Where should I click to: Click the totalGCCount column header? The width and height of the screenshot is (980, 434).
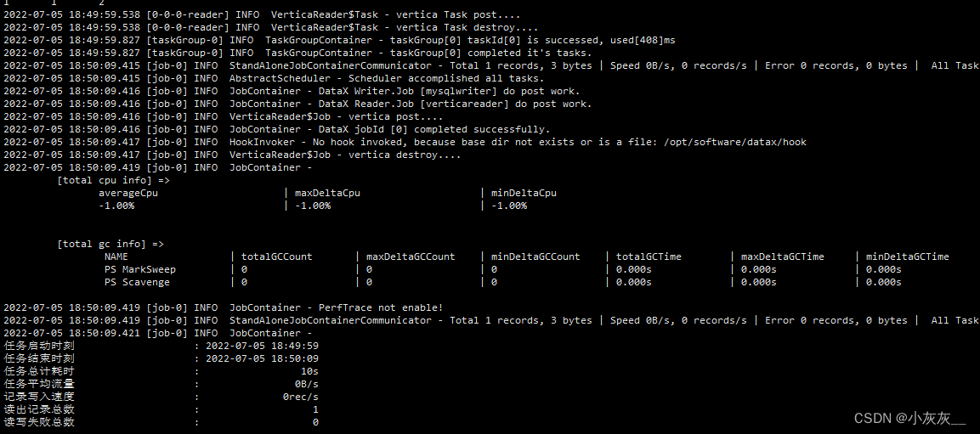point(277,256)
